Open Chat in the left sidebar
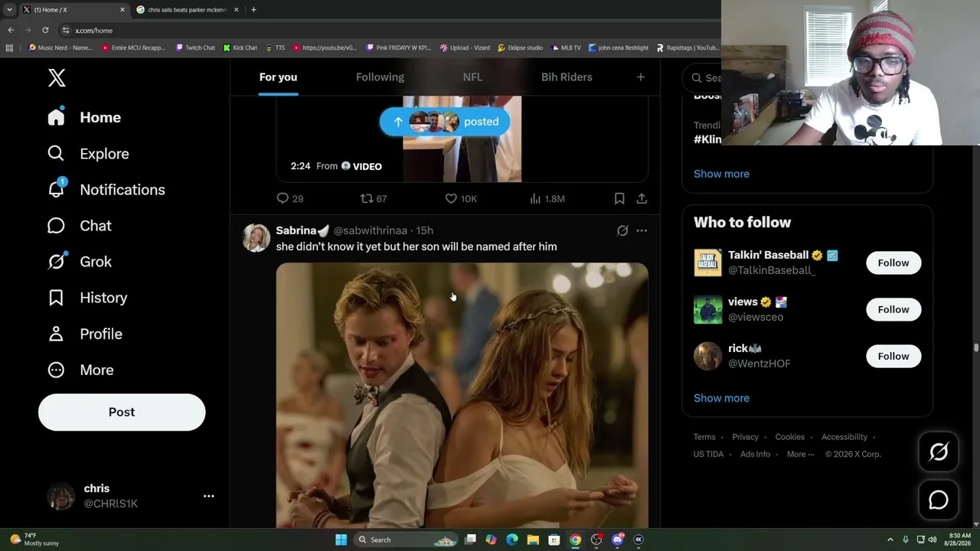Screen dimensions: 980x551 click(x=79, y=226)
